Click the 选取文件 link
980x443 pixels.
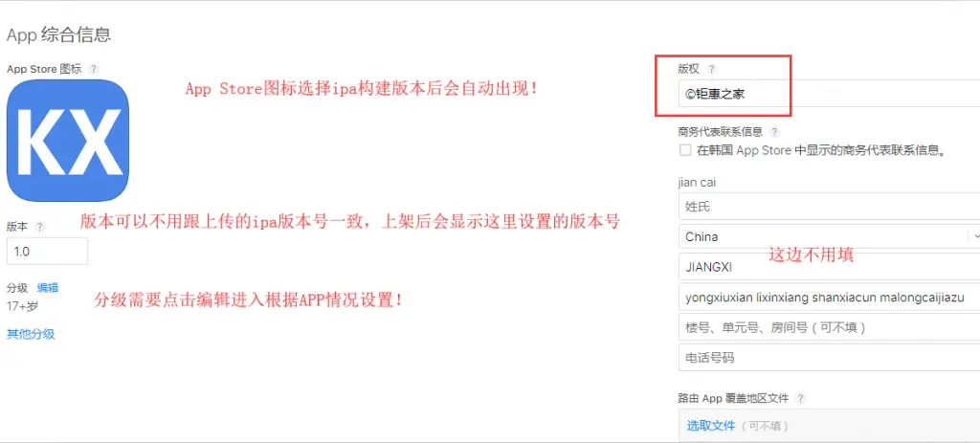pos(711,426)
